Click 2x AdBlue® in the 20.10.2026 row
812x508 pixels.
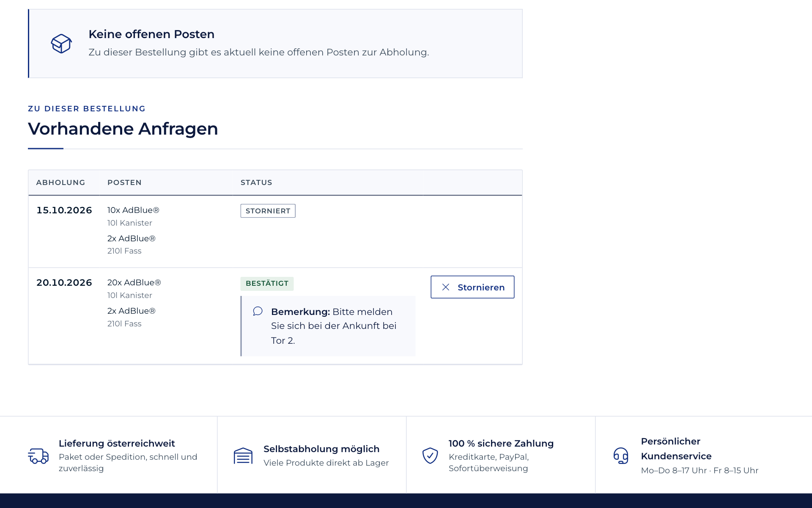point(132,311)
